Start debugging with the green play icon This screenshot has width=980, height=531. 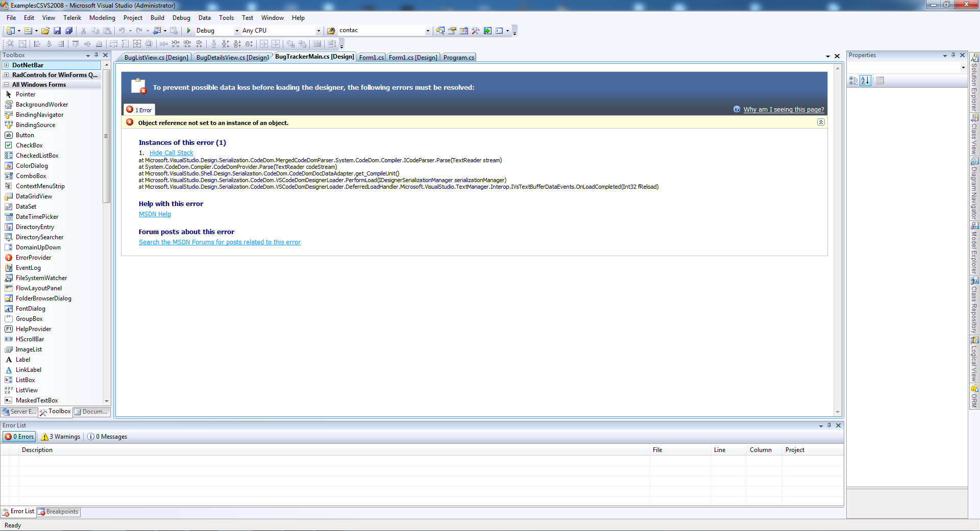point(189,31)
